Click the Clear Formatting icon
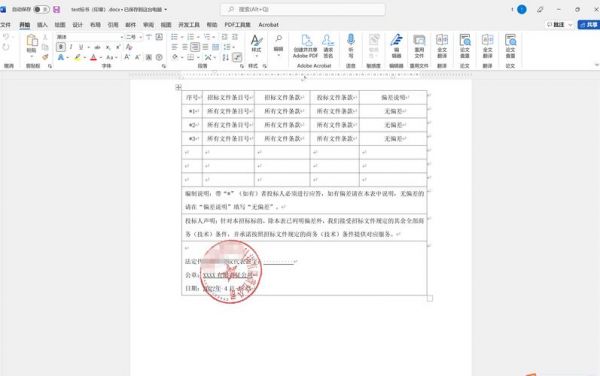600x376 pixels. pyautogui.click(x=129, y=47)
